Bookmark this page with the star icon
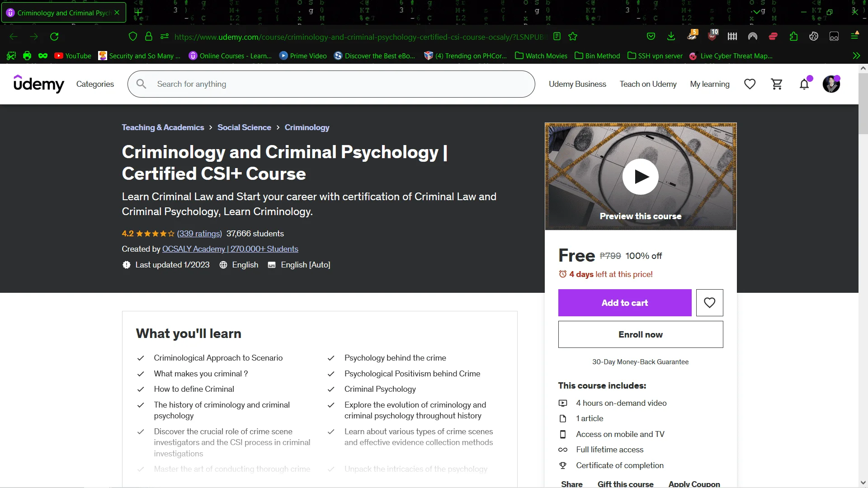The image size is (868, 488). [573, 37]
